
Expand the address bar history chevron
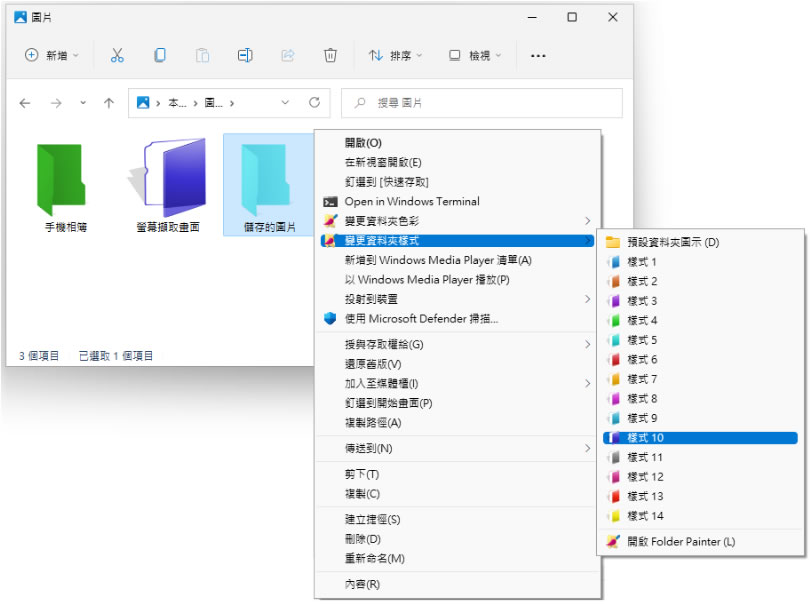click(x=285, y=102)
